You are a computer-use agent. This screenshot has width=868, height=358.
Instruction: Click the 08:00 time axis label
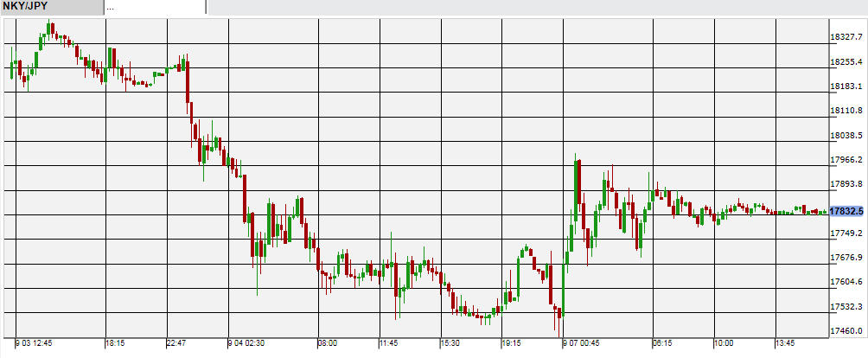328,343
